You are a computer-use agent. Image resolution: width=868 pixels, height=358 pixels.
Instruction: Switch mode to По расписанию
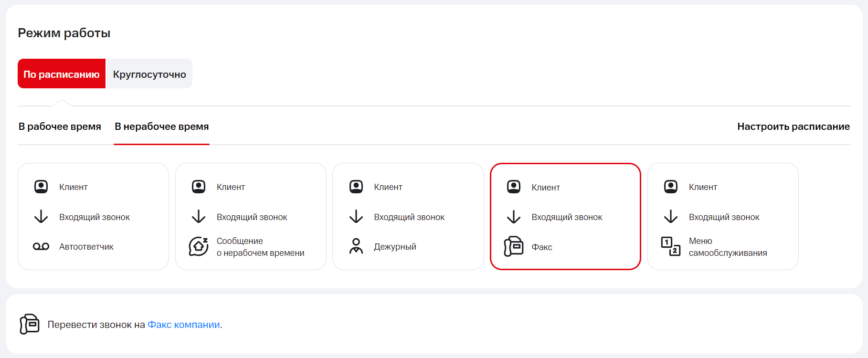62,74
